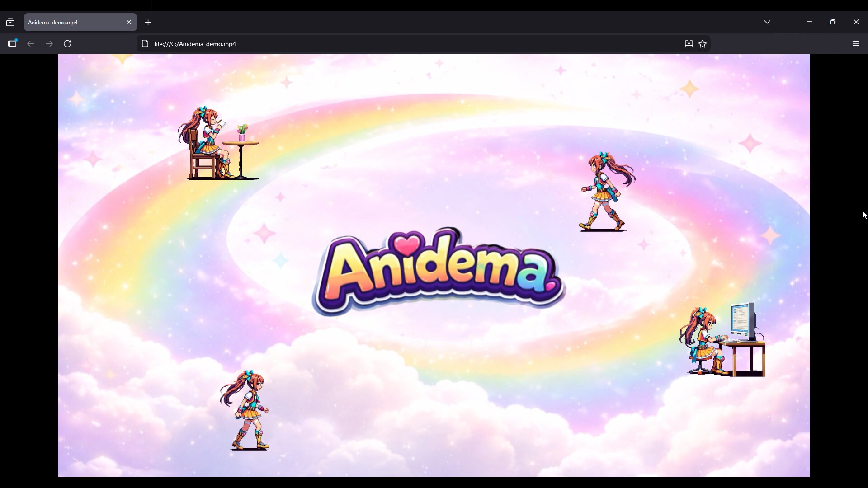Image resolution: width=868 pixels, height=488 pixels.
Task: Close the Anidema_demo.mp4 tab
Action: (x=129, y=22)
